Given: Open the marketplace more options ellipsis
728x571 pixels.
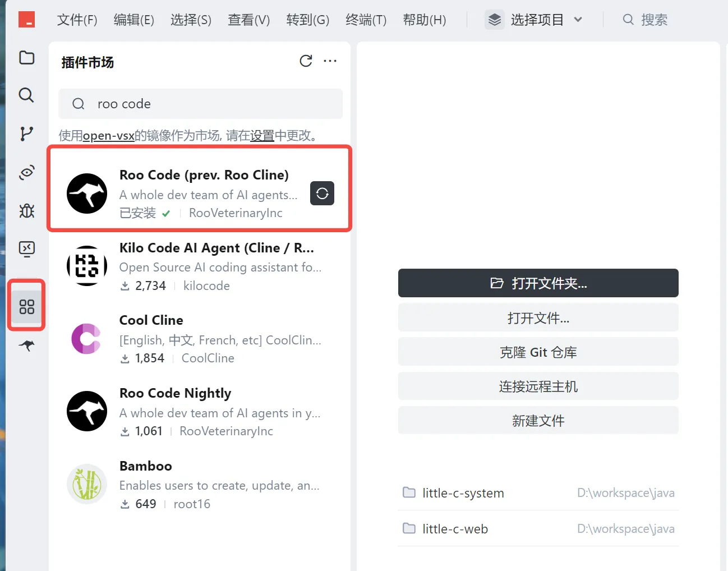Looking at the screenshot, I should click(x=330, y=61).
